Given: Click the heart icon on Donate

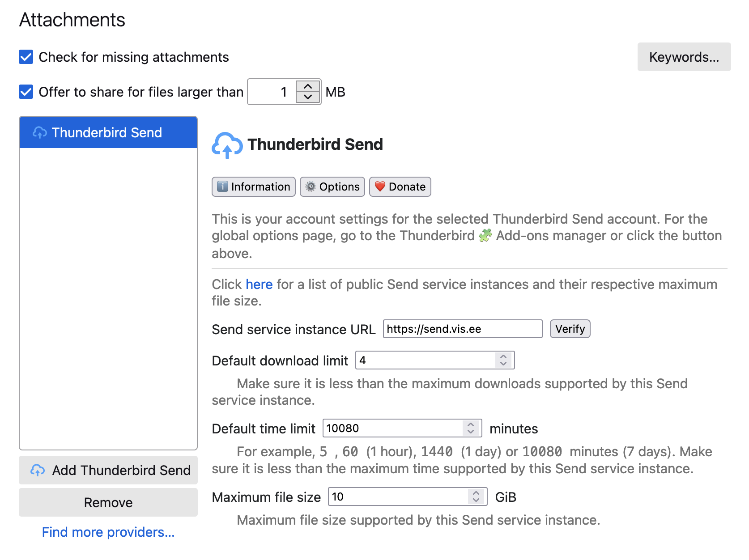Looking at the screenshot, I should click(x=380, y=187).
